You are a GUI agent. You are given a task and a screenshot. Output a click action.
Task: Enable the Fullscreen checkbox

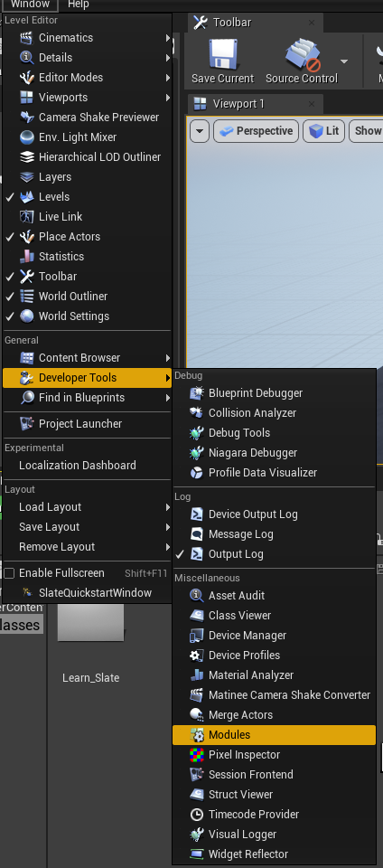pos(9,573)
